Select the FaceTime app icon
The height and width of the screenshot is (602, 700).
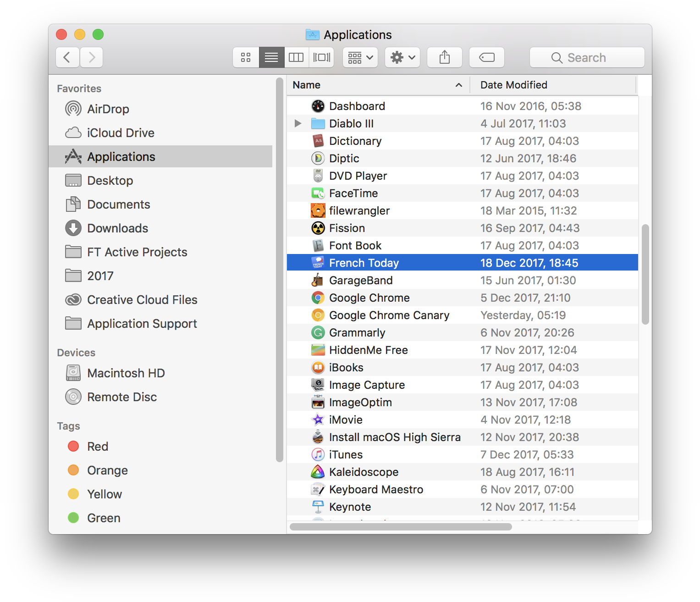[x=318, y=193]
